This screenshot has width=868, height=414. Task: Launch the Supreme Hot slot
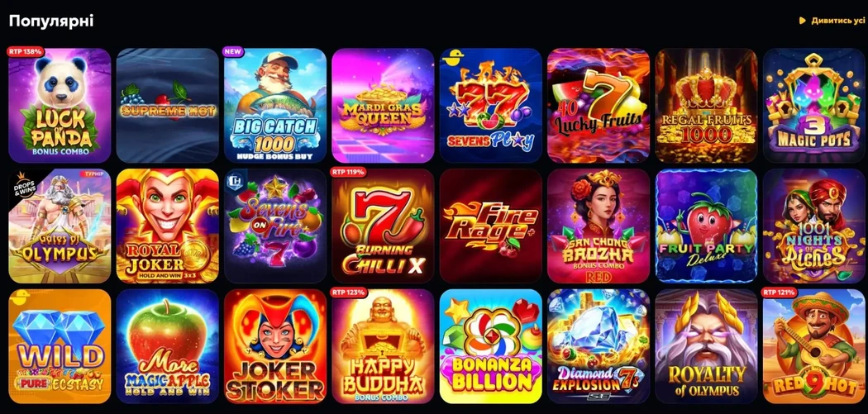pos(168,106)
